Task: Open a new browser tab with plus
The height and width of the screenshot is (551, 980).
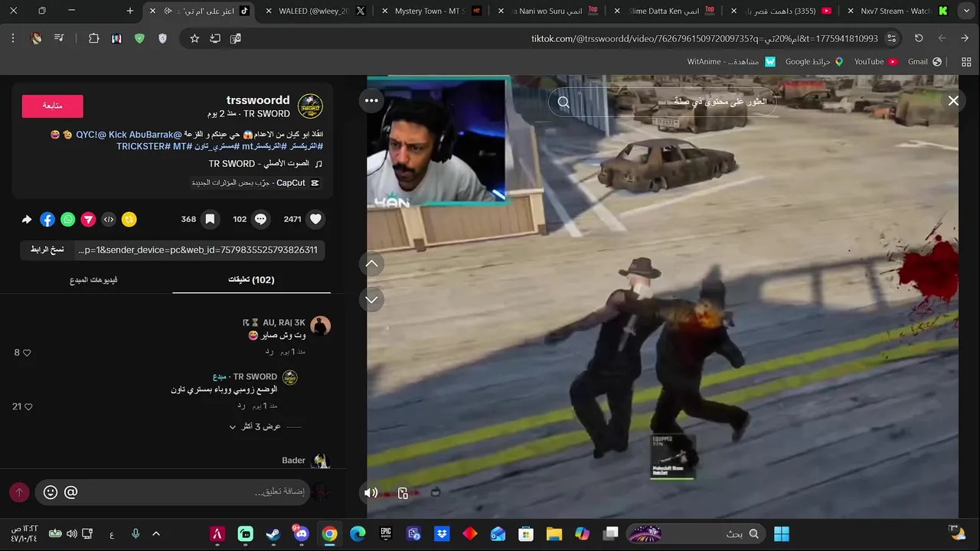Action: click(130, 11)
